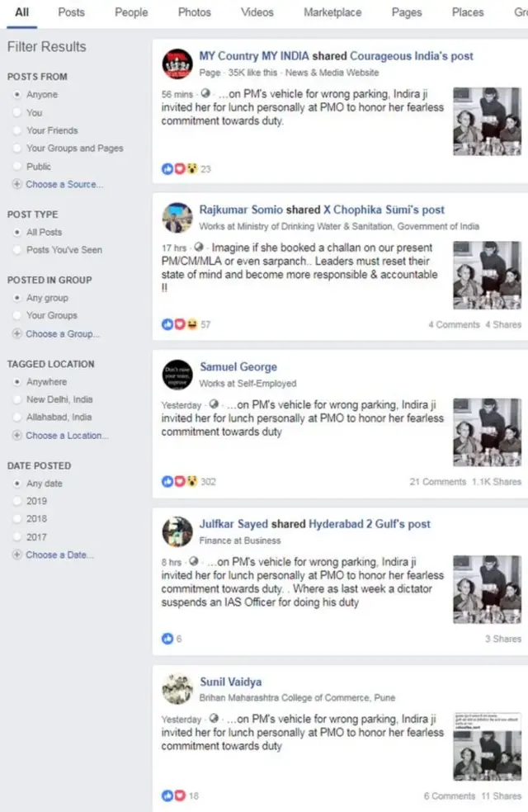Switch to the Marketplace tab

coord(332,12)
